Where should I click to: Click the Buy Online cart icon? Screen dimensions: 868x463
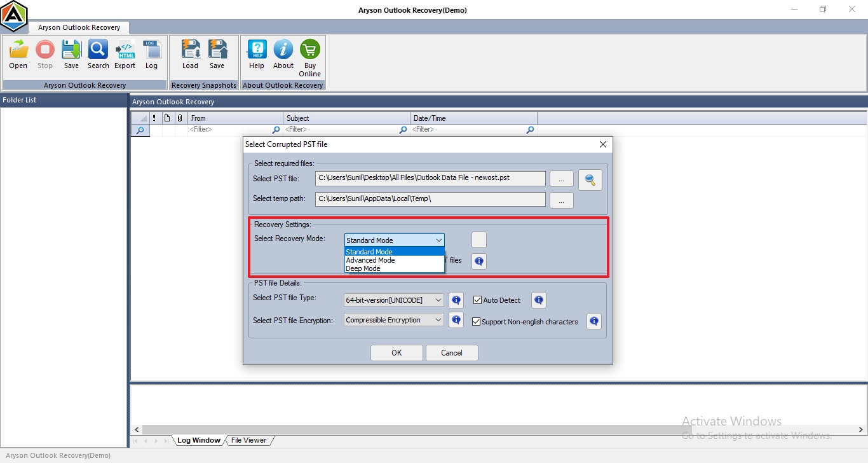(x=310, y=50)
